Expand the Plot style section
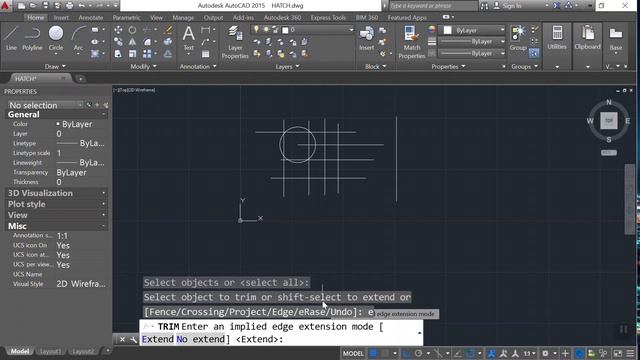This screenshot has height=360, width=640. (x=57, y=204)
